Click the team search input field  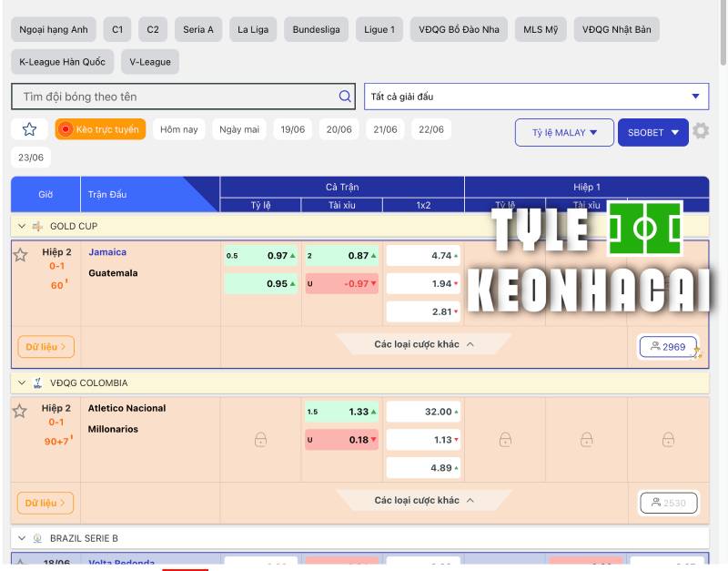click(x=164, y=96)
